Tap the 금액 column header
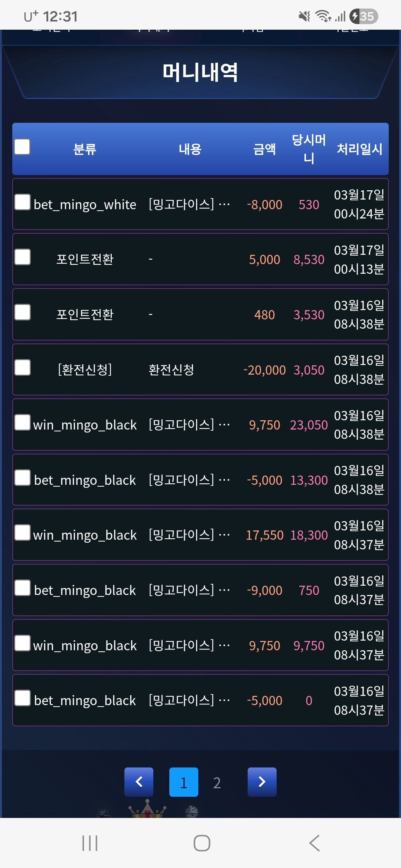401x868 pixels. click(x=264, y=149)
